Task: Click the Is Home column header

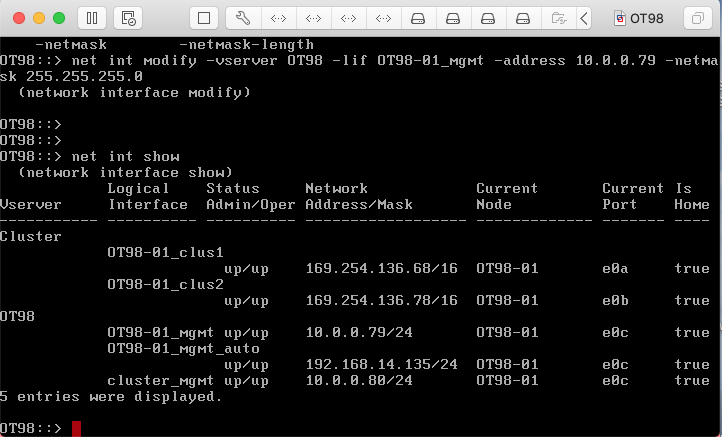Action: (692, 196)
